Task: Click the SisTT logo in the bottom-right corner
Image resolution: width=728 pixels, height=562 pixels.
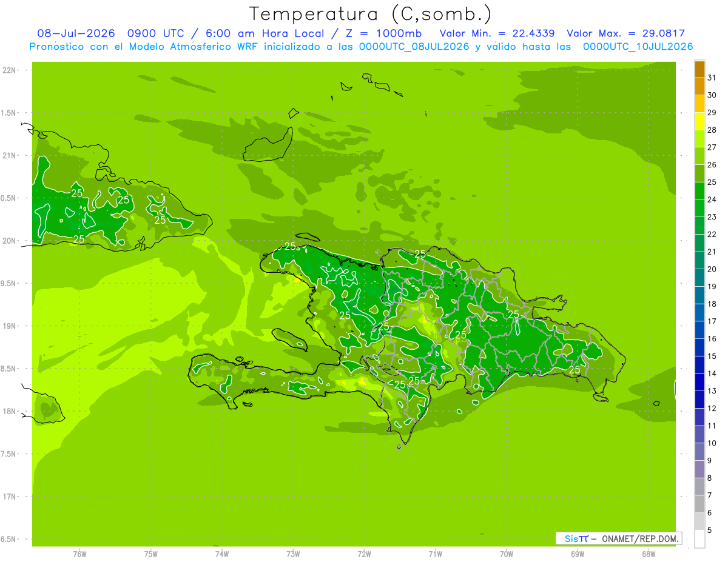Action: tap(576, 538)
